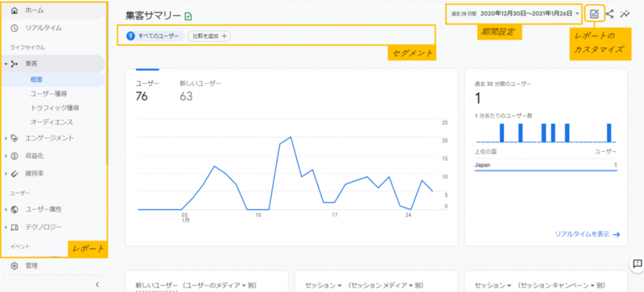Click the 76 users value
The height and width of the screenshot is (292, 644).
(142, 97)
